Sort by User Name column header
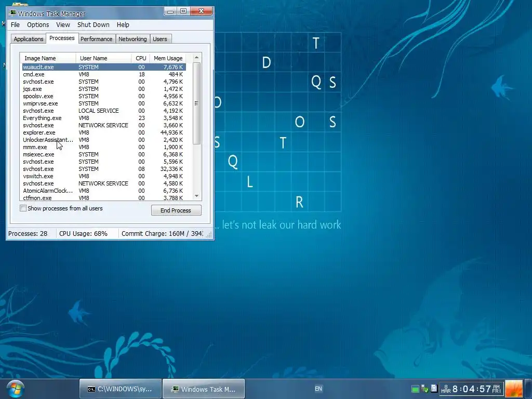The width and height of the screenshot is (532, 399). (x=104, y=58)
